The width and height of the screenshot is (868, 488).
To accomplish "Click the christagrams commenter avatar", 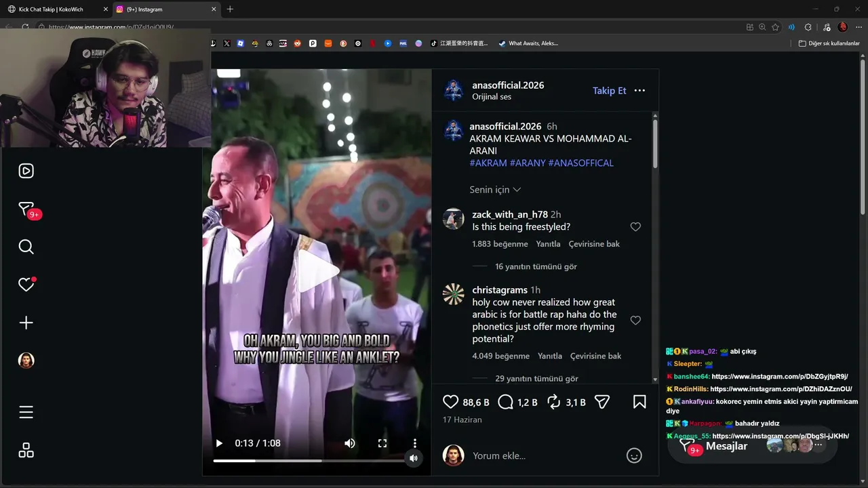I will 453,294.
